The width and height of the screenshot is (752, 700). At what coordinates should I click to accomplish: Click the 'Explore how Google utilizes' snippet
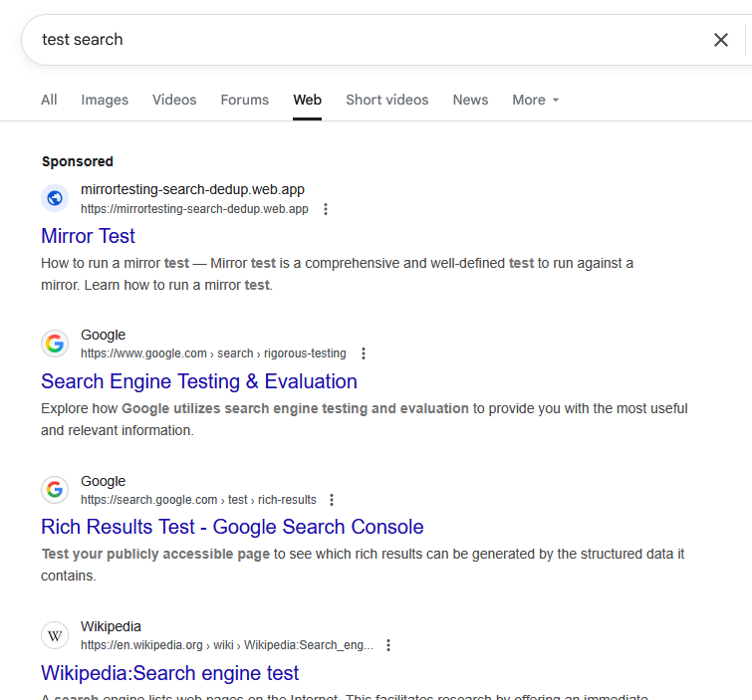point(364,419)
